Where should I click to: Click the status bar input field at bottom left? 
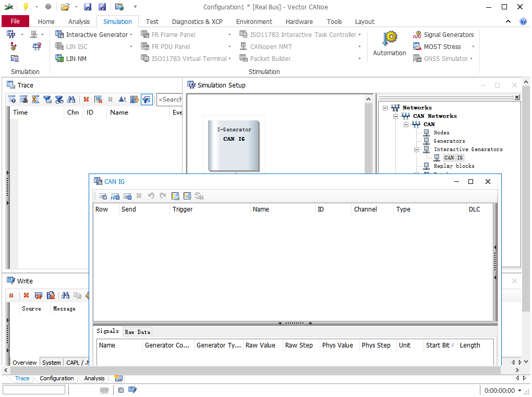33,390
